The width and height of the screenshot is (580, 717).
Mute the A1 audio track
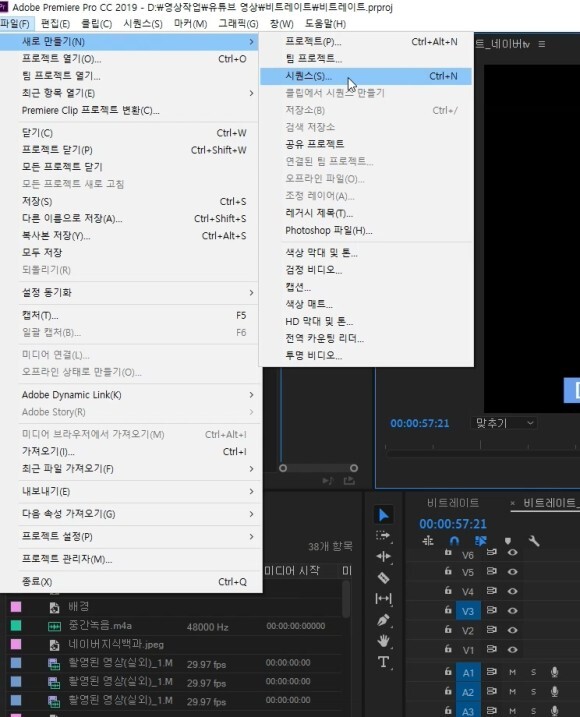tap(513, 672)
